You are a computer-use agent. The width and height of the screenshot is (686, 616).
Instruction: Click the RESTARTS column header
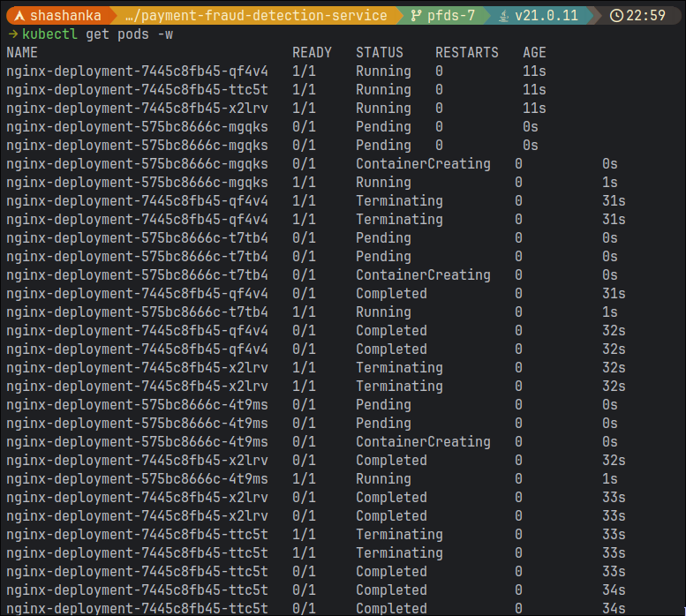(467, 53)
